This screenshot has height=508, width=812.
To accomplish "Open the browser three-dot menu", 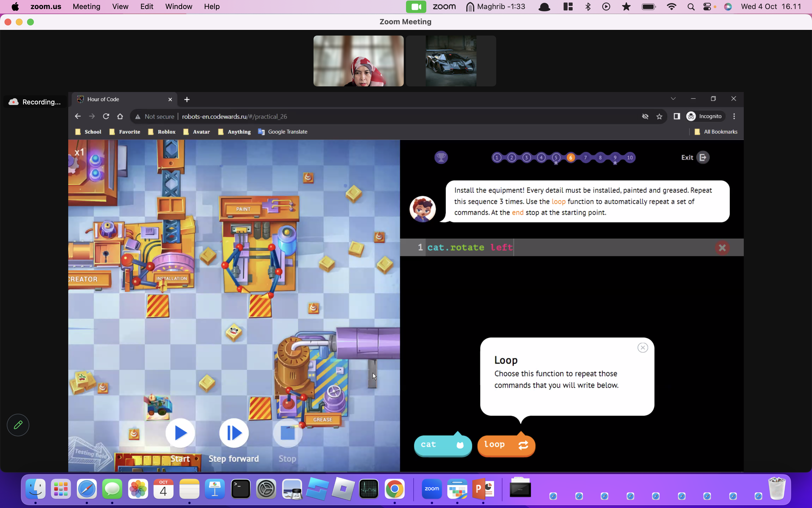I will pos(734,116).
